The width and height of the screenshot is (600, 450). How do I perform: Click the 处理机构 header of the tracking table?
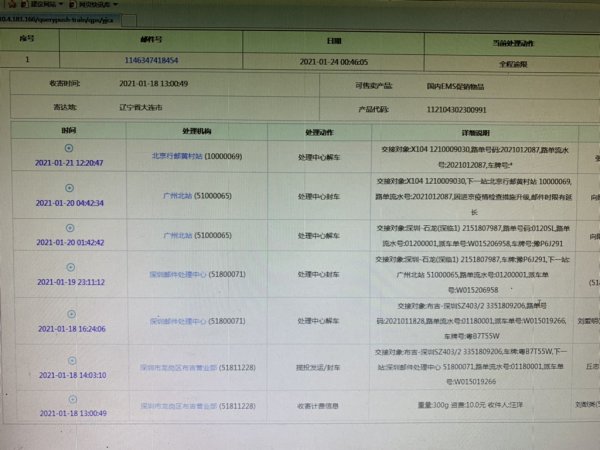tap(197, 131)
